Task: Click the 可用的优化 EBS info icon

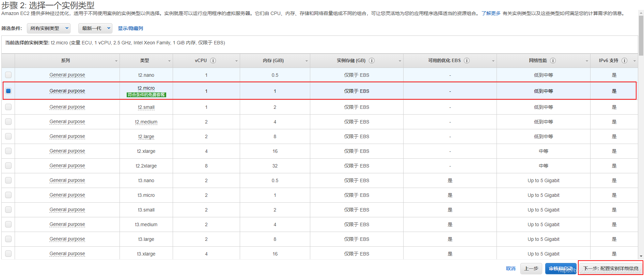Action: (x=467, y=60)
